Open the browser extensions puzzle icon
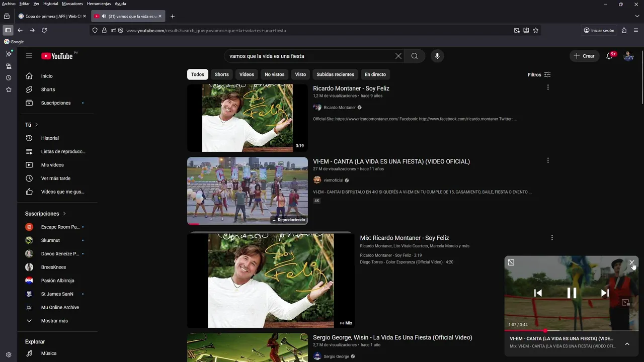 point(624,30)
